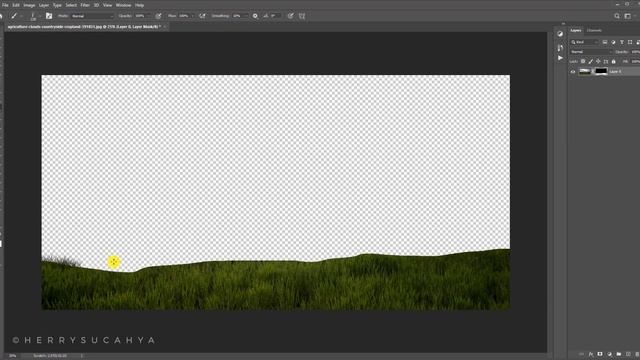Lock all attributes padlock icon
This screenshot has width=640, height=360.
coord(613,61)
